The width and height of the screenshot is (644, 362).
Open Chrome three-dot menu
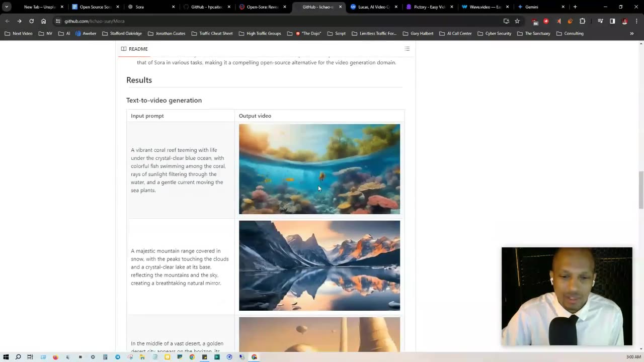[636, 21]
